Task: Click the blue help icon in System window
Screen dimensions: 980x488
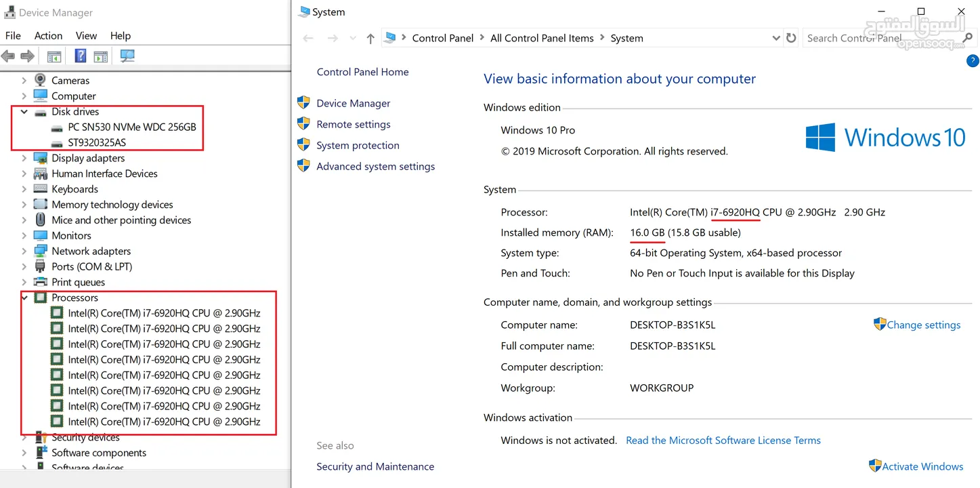Action: (973, 61)
